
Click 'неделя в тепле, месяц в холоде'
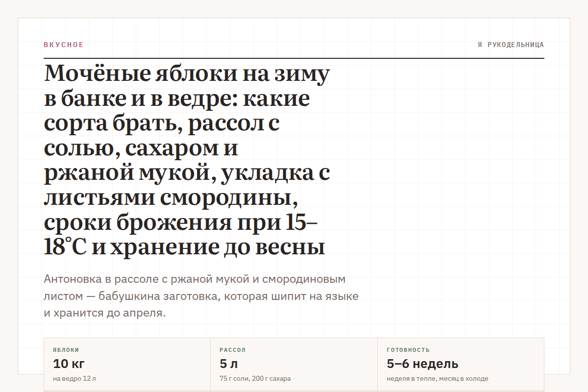438,379
